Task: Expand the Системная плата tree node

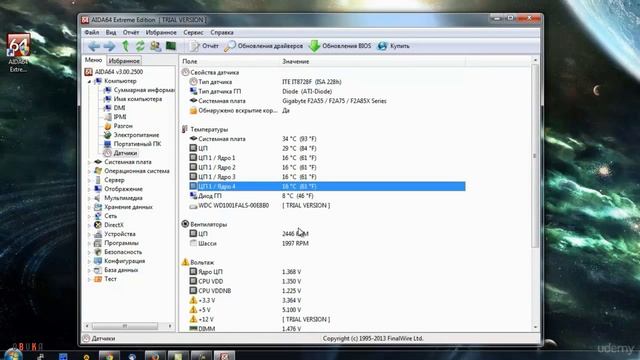Action: pyautogui.click(x=89, y=162)
